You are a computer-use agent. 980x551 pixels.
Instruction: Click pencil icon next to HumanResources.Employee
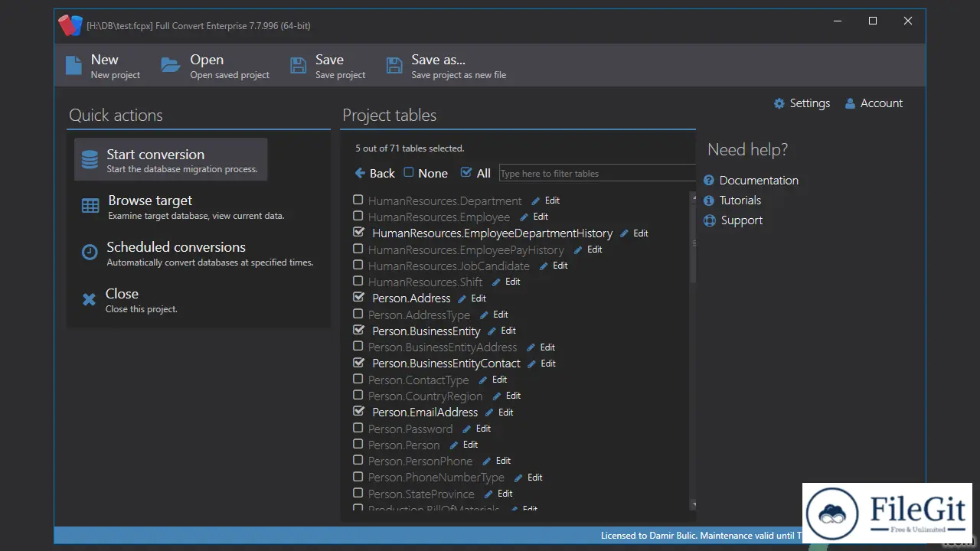tap(524, 217)
